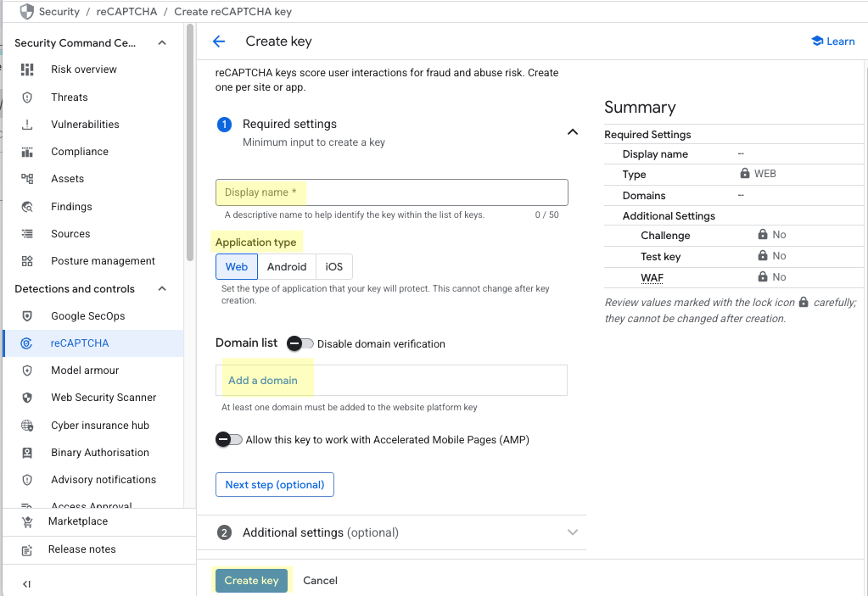
Task: Click the Binary Authorisation icon
Action: click(27, 452)
